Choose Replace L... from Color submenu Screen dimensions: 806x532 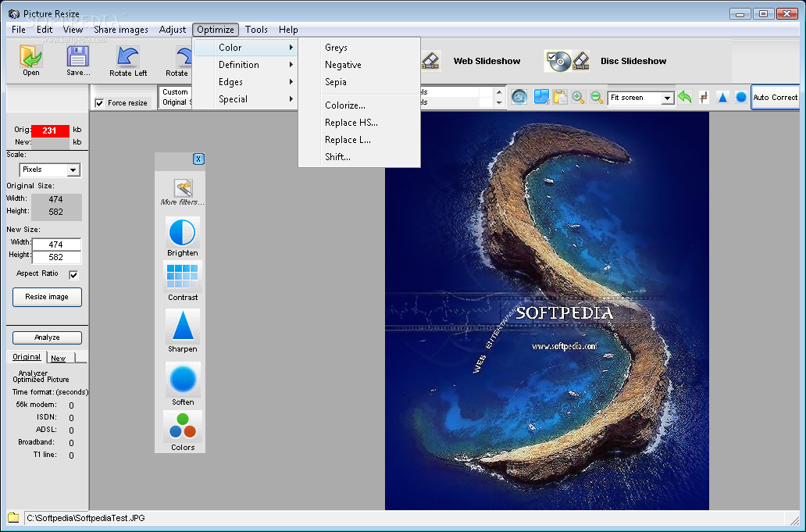click(x=359, y=140)
